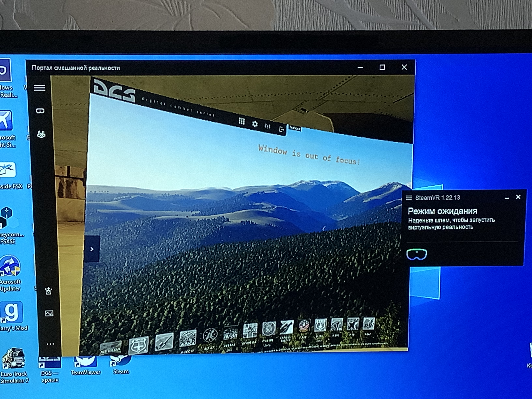Open the TeamViewer desktop shortcut

pos(86,366)
